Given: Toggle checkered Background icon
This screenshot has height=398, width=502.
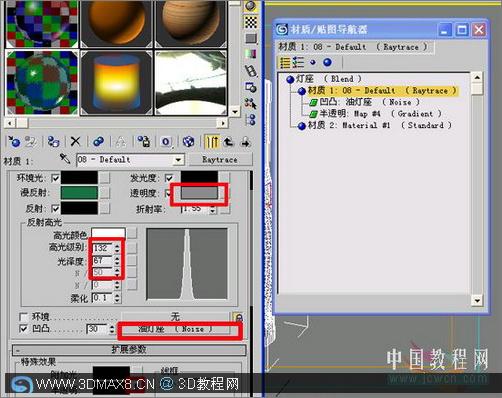Looking at the screenshot, I should click(251, 22).
